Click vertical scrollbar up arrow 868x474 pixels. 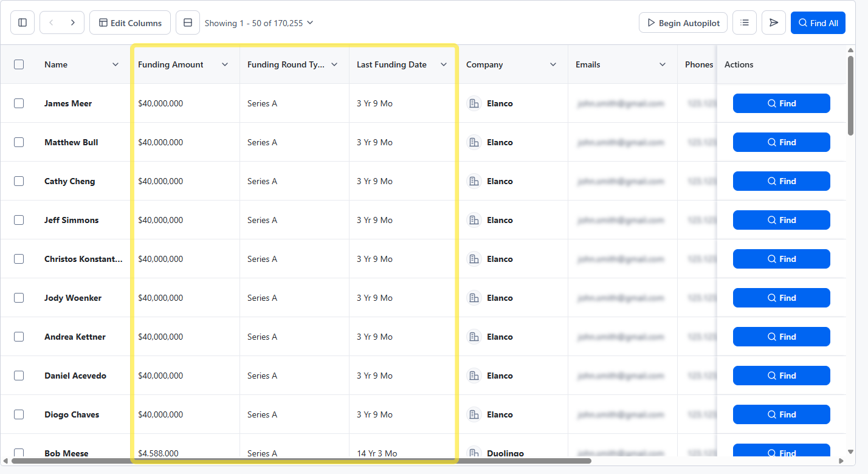coord(850,50)
